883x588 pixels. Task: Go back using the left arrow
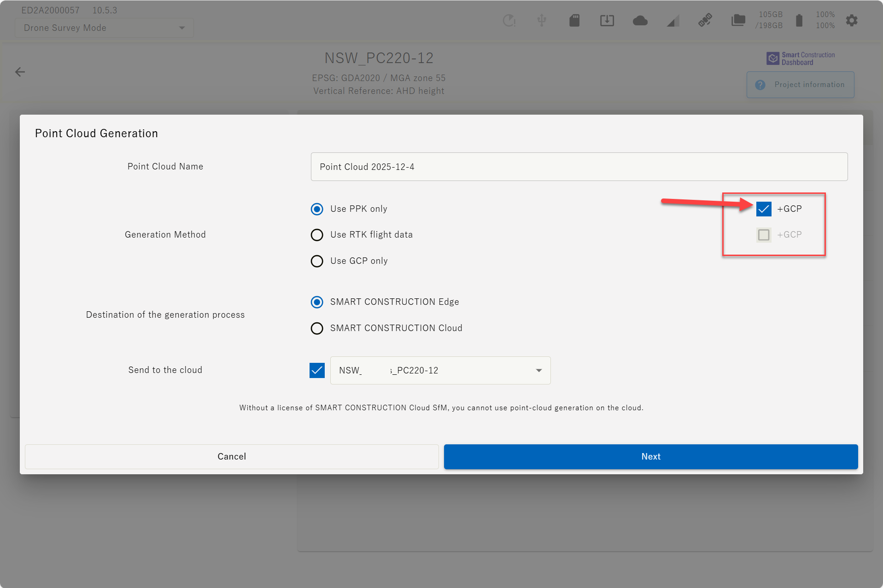(x=20, y=72)
